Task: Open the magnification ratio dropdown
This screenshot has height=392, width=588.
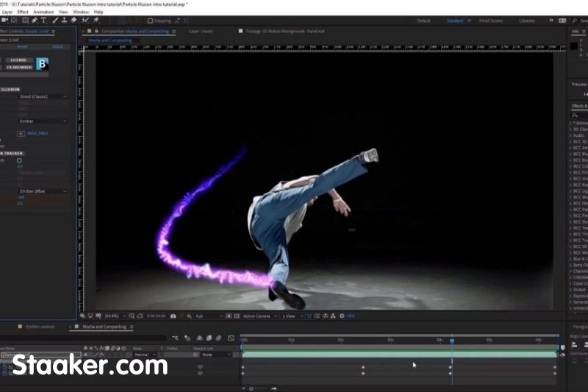Action: (x=115, y=316)
